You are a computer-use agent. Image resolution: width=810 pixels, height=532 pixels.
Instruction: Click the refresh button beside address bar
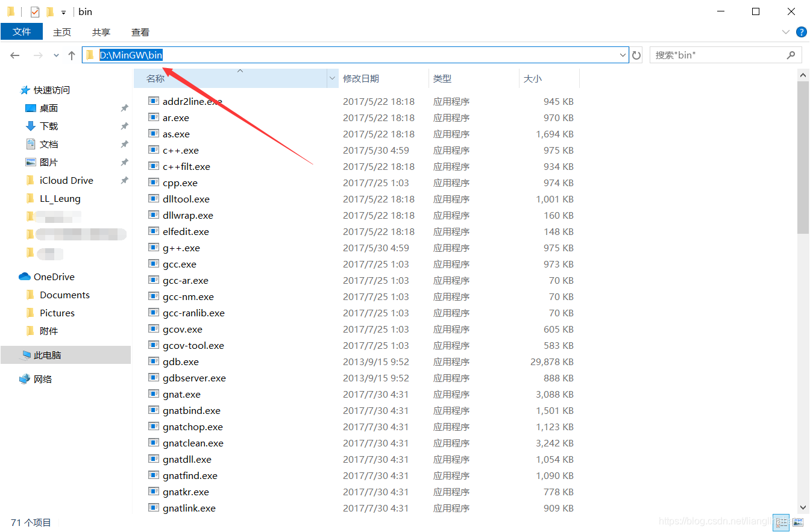pyautogui.click(x=636, y=55)
